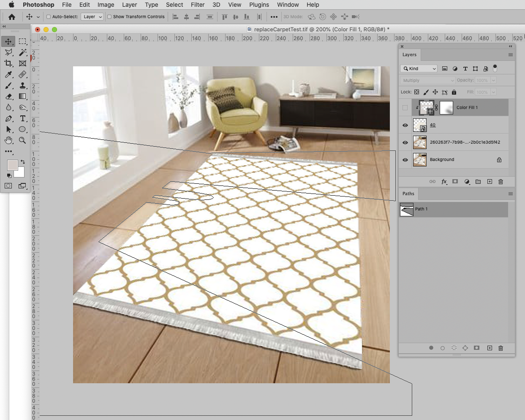Select the Lasso tool
The image size is (525, 420).
click(8, 52)
